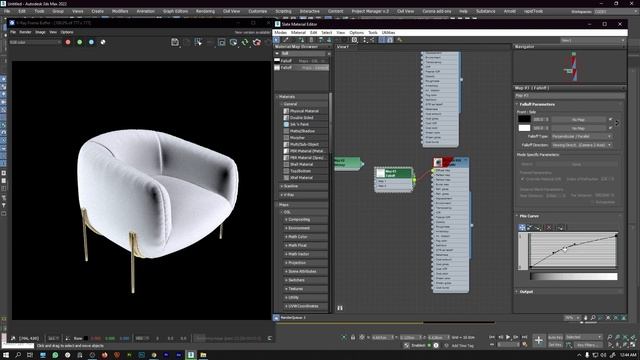The image size is (640, 360).
Task: Open Windows taskbar search
Action: [x=18, y=355]
